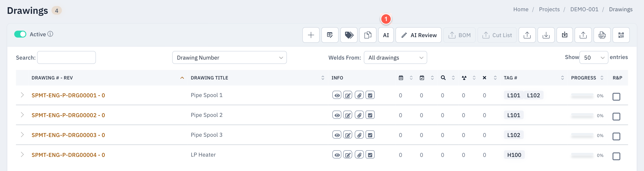Click progress bar of Pipe Spool 1
The image size is (644, 171).
coord(582,96)
